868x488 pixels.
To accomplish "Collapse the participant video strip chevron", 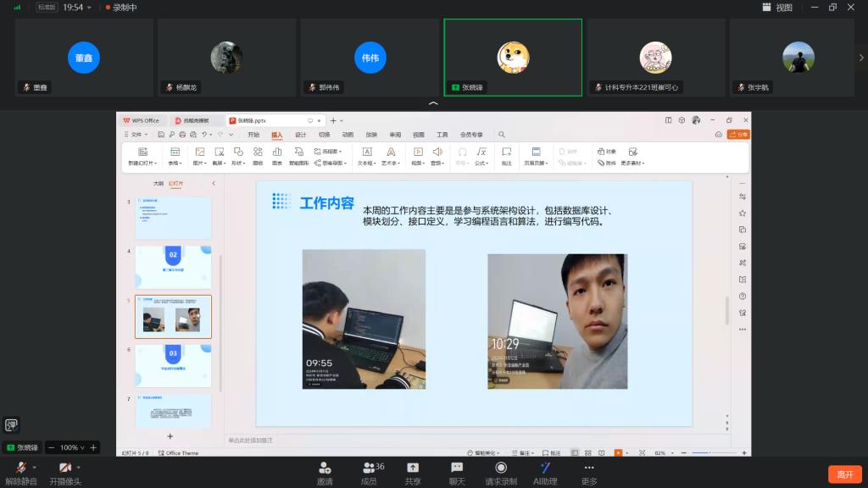I will coord(433,103).
